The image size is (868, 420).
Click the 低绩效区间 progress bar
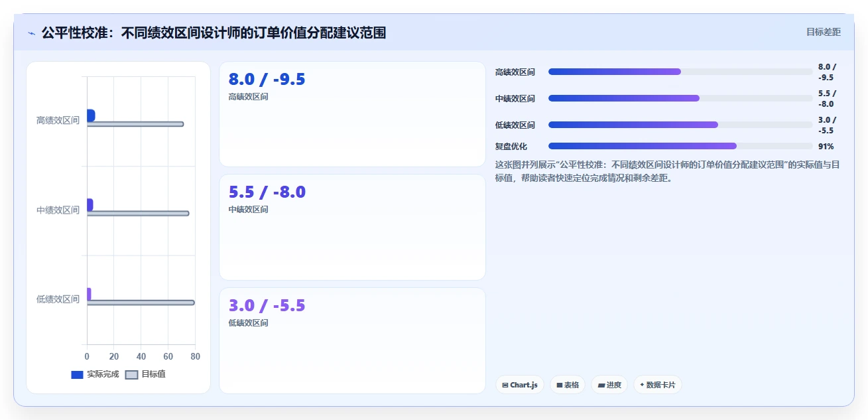tap(680, 125)
